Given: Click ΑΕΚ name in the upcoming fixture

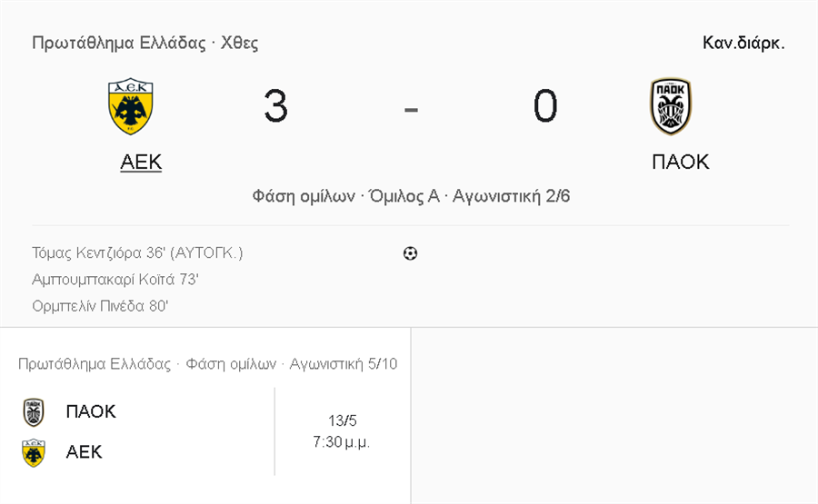Looking at the screenshot, I should [85, 452].
